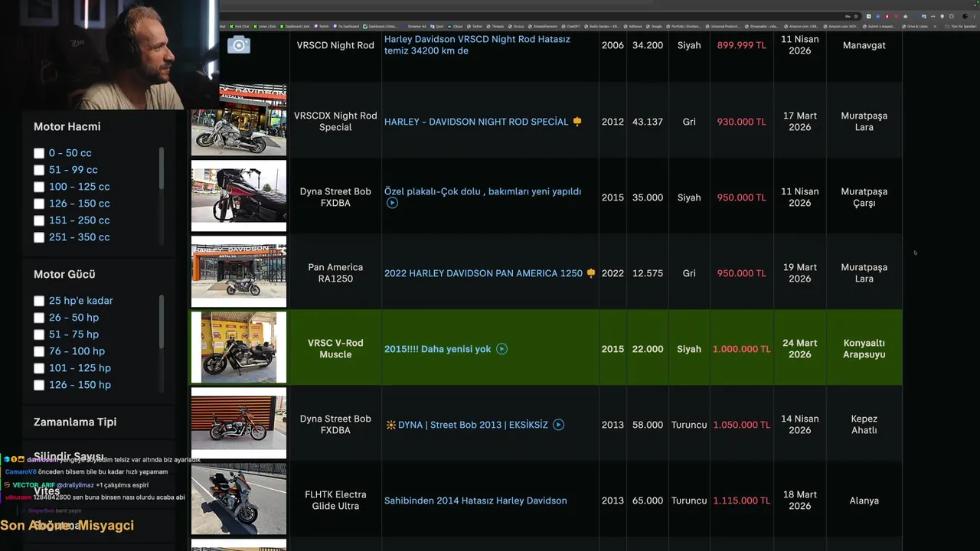The width and height of the screenshot is (980, 551).
Task: Click the 'Konyaaltı Arapsuyu' location cell
Action: (x=864, y=349)
